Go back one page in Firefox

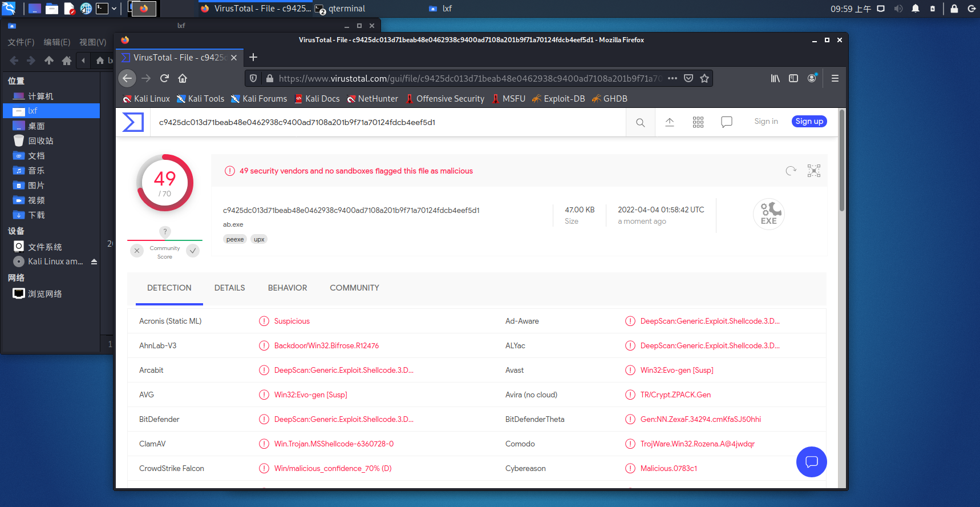127,78
